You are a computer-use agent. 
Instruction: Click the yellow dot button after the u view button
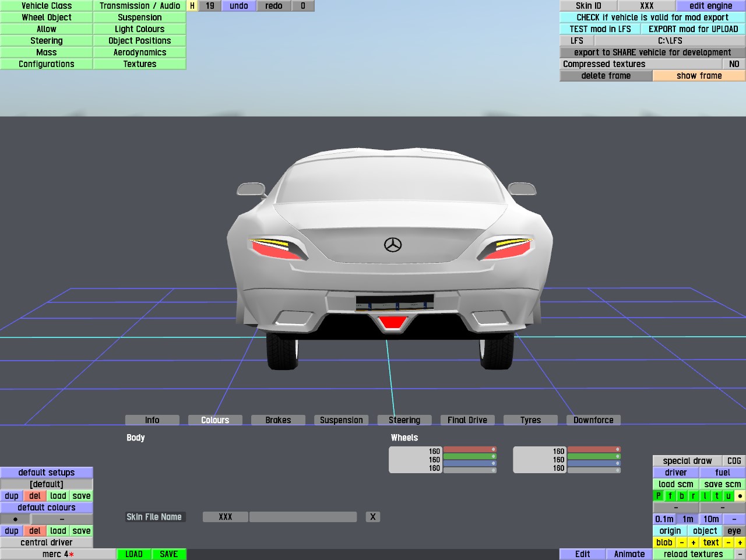click(740, 496)
